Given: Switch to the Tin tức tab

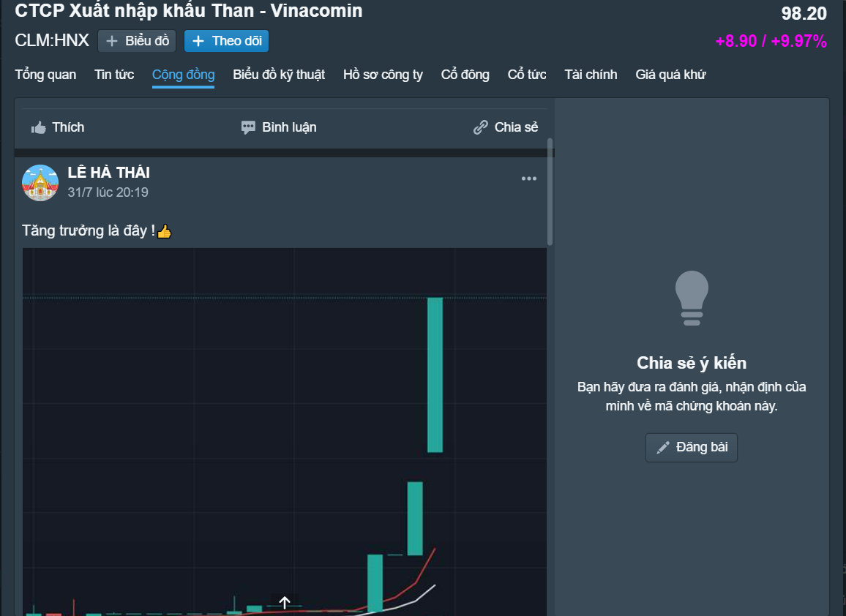Looking at the screenshot, I should pyautogui.click(x=114, y=75).
